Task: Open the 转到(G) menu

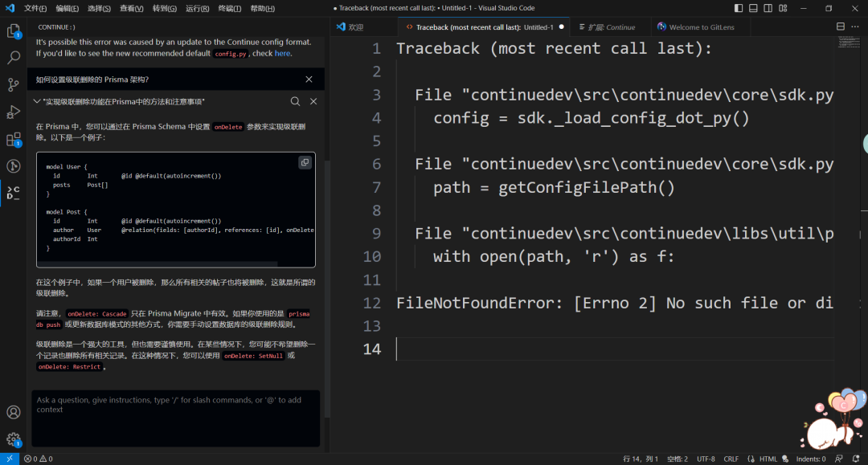Action: [165, 8]
